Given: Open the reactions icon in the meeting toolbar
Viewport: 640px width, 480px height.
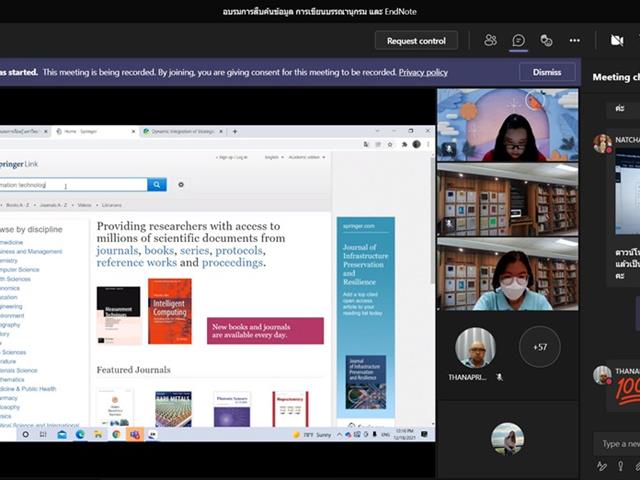Looking at the screenshot, I should point(546,40).
